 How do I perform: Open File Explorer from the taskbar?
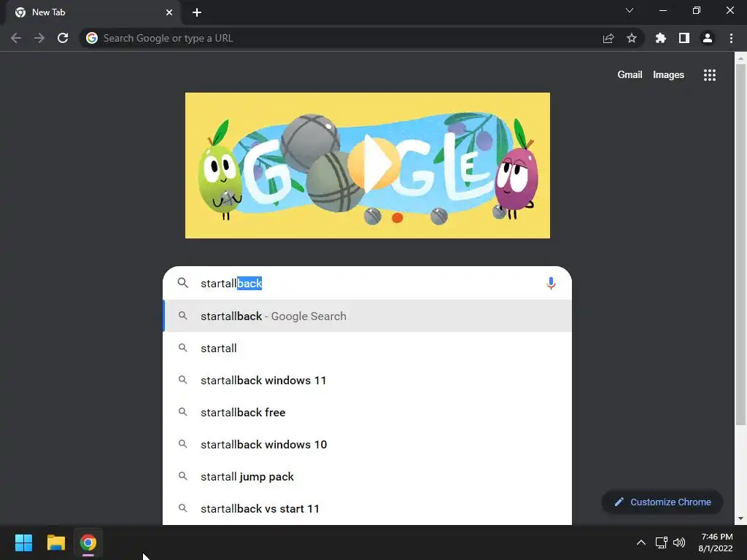55,542
